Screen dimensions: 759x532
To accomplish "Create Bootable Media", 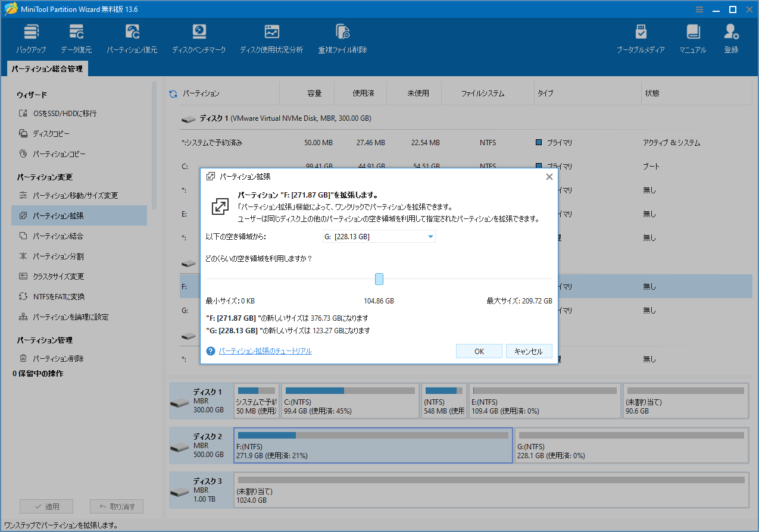I will tap(641, 37).
